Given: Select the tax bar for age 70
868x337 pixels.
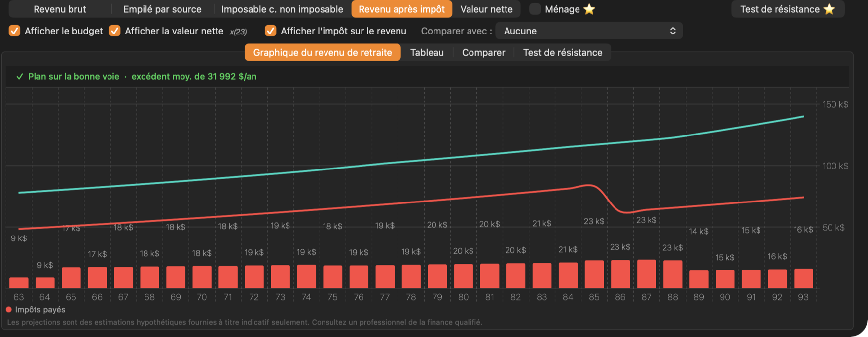Looking at the screenshot, I should tap(202, 277).
